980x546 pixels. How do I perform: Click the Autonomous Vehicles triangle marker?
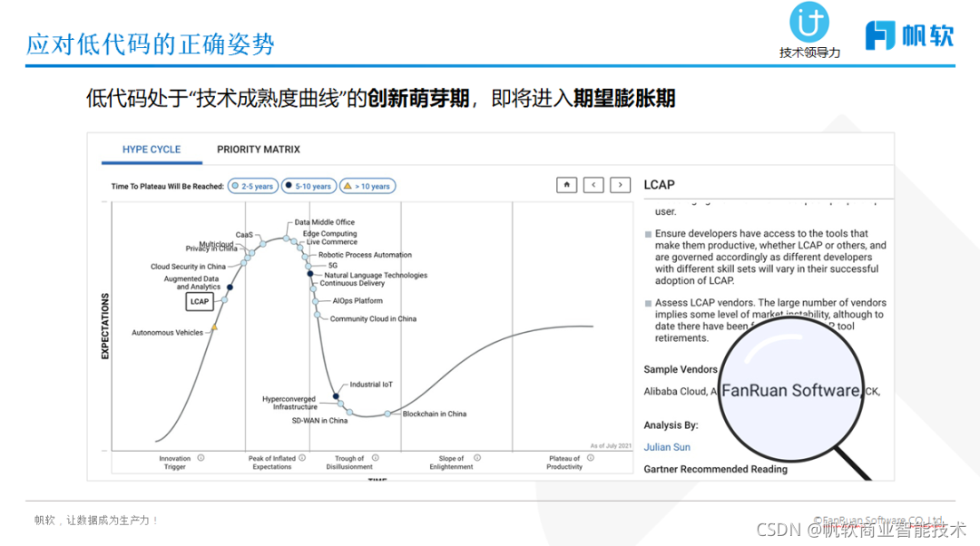tap(214, 327)
